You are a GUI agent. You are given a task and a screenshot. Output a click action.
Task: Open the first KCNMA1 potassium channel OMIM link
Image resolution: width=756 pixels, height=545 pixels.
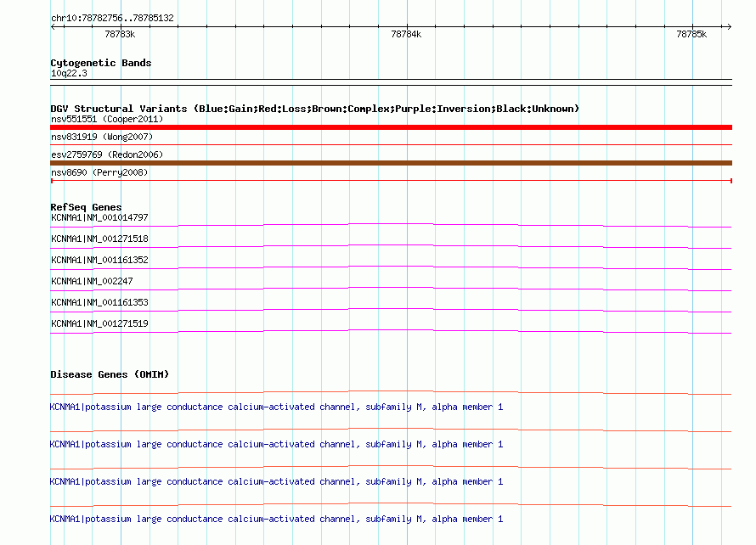tap(276, 407)
